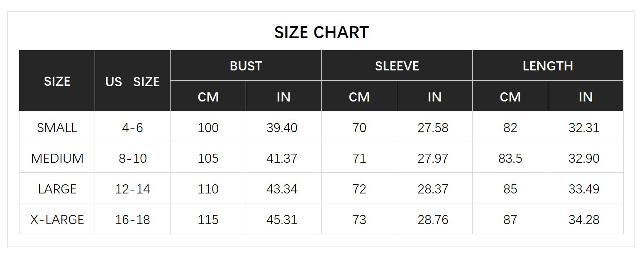Select the X-LARGE size row label
644x256 pixels.
(x=57, y=220)
